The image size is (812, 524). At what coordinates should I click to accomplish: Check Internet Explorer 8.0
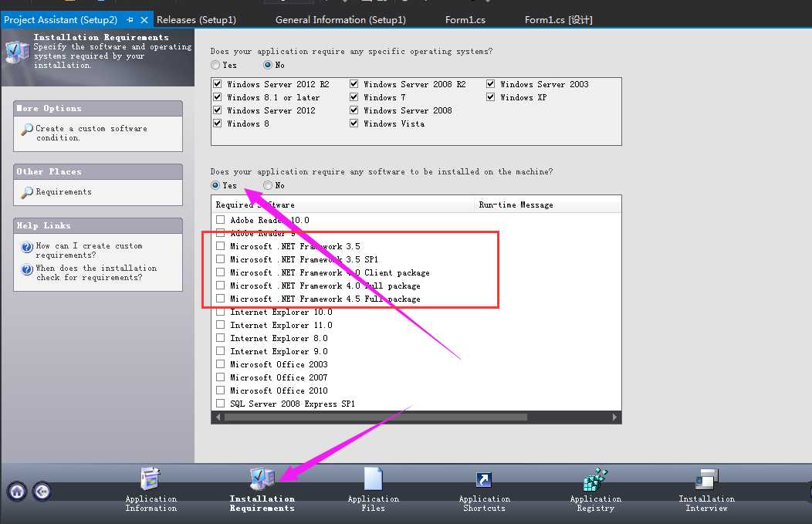point(221,337)
